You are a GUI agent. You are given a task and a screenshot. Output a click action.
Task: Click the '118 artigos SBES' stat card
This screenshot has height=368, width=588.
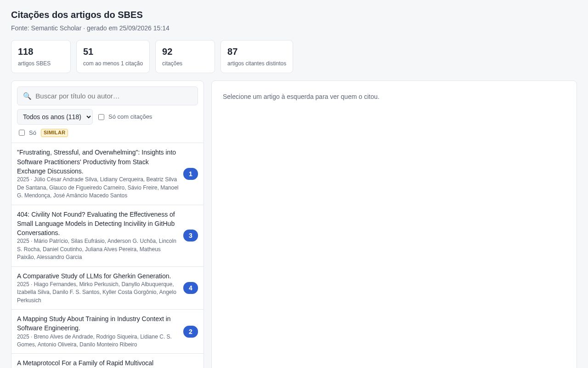point(41,57)
